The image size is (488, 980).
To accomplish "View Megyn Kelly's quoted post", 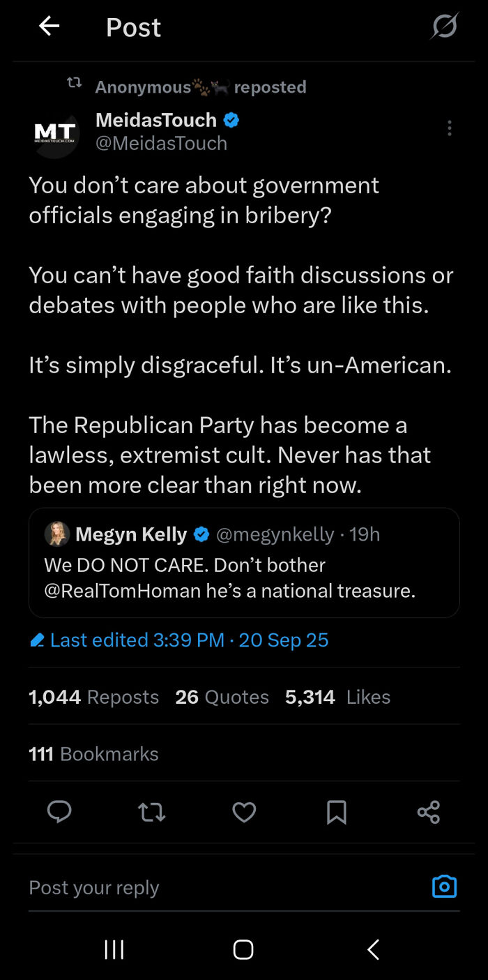I will (244, 563).
